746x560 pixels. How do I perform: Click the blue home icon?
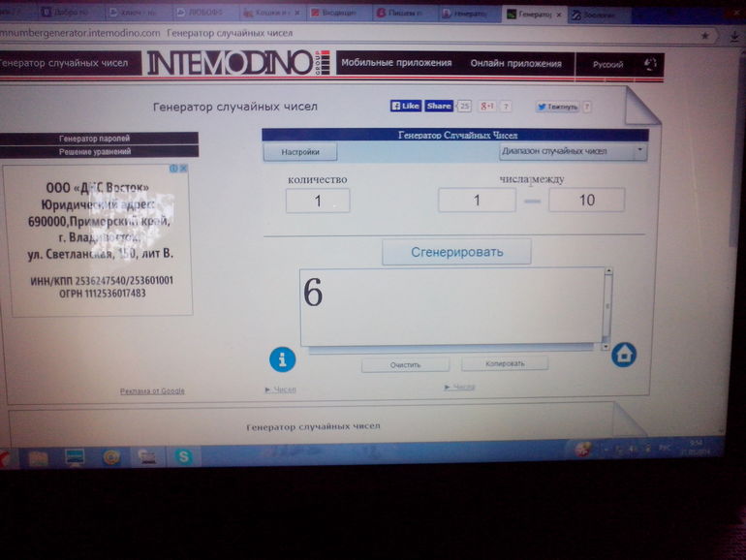624,355
